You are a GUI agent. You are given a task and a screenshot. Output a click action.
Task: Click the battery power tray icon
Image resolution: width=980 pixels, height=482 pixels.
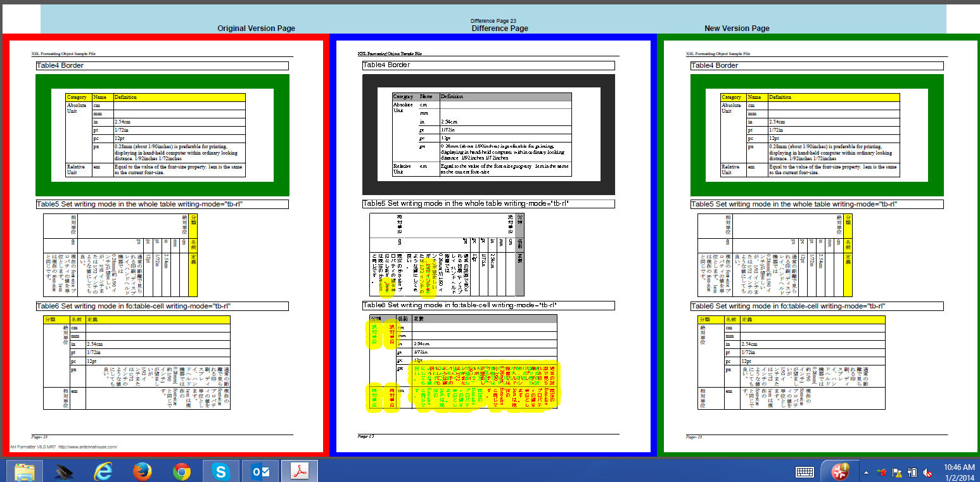tap(912, 472)
